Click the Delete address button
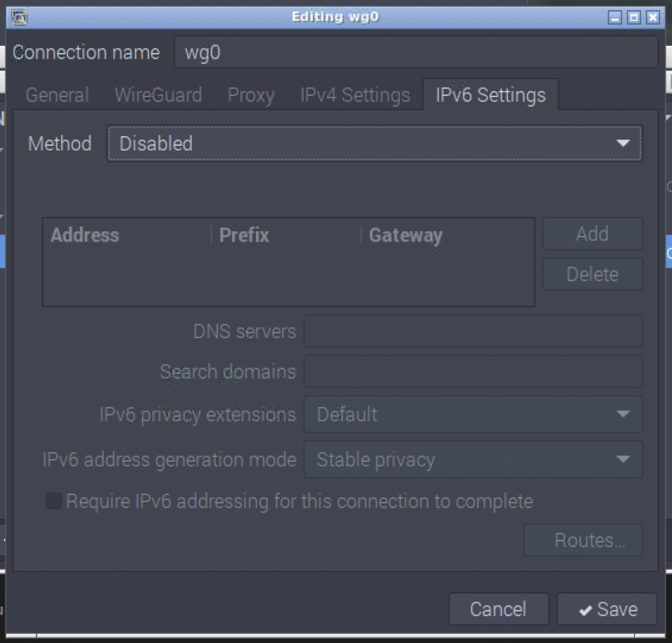Screen dimensions: 672x643 [592, 274]
